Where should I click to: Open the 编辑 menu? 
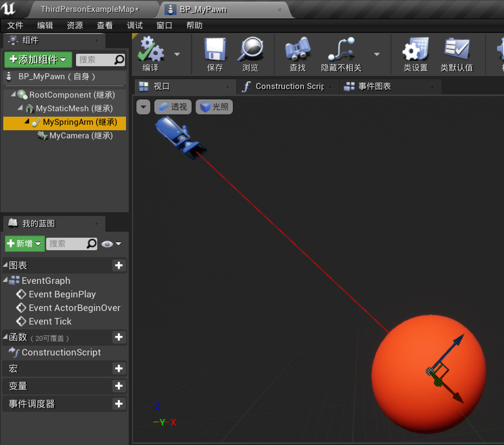click(45, 26)
